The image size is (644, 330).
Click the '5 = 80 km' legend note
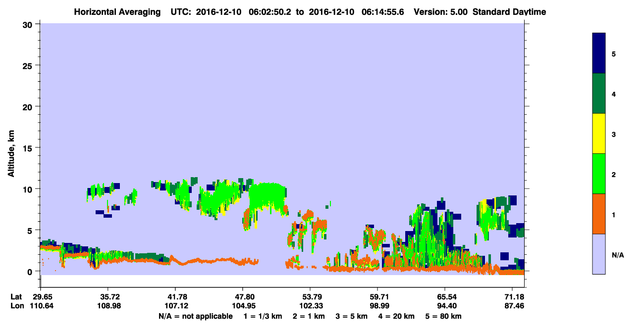click(444, 316)
